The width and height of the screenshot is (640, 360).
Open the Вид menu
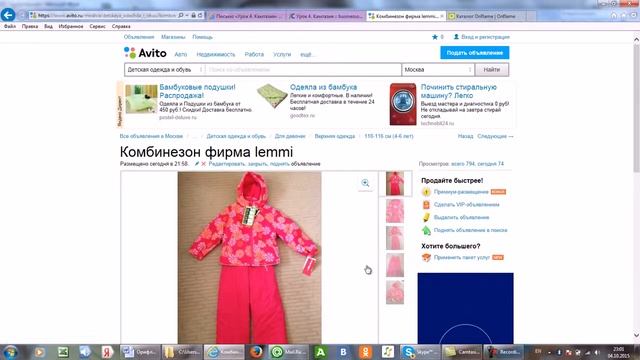tap(48, 26)
